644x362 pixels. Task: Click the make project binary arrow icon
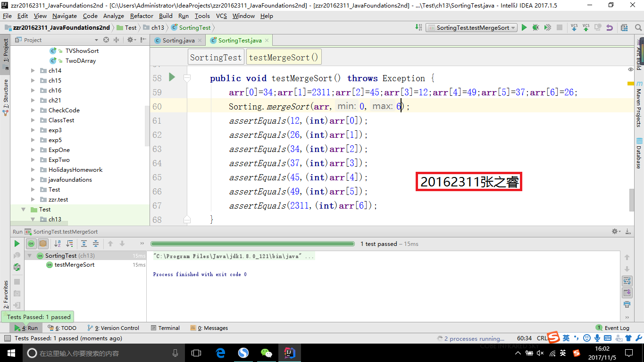pos(419,27)
